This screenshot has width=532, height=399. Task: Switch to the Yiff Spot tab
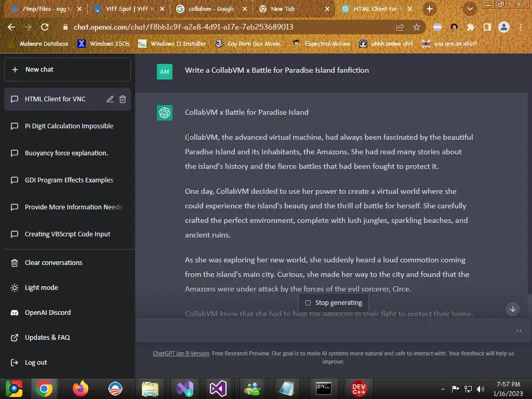[x=129, y=9]
